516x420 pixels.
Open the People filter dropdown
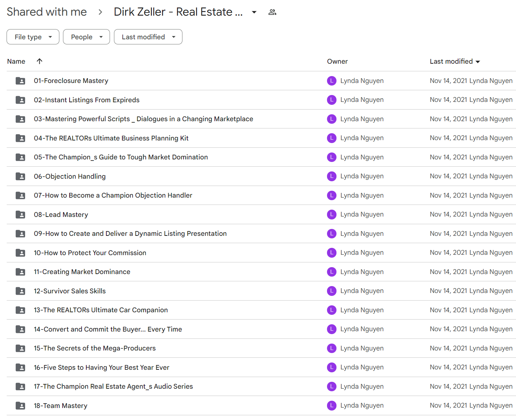pyautogui.click(x=86, y=37)
